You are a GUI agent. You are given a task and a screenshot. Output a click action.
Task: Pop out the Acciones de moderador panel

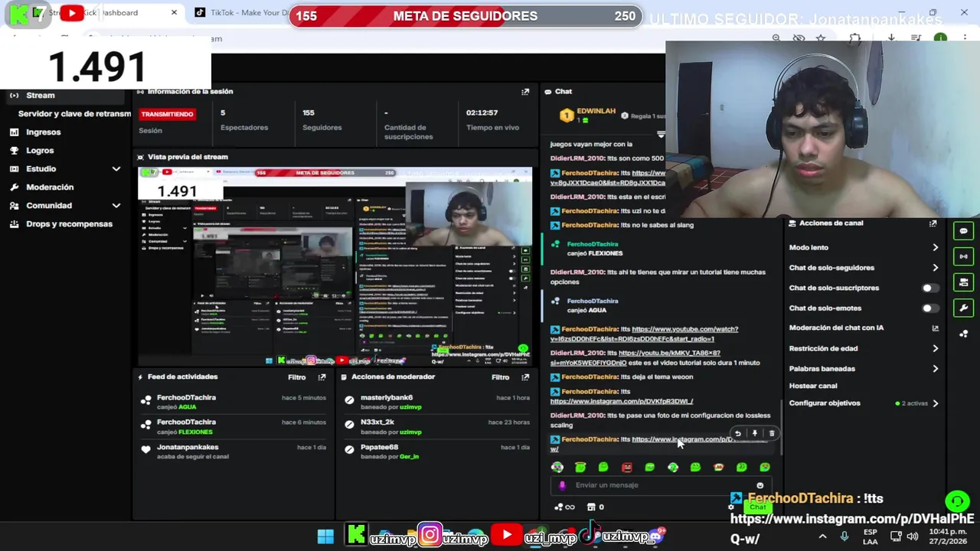coord(525,377)
